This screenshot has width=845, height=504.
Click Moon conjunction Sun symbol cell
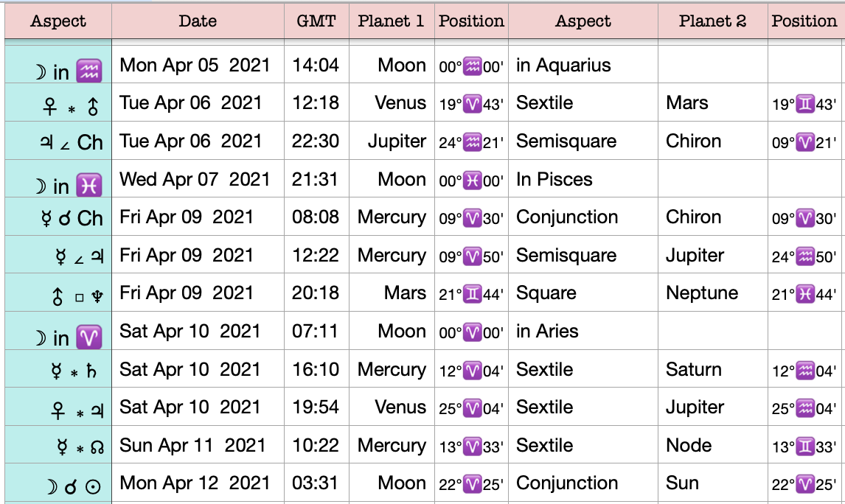click(58, 483)
